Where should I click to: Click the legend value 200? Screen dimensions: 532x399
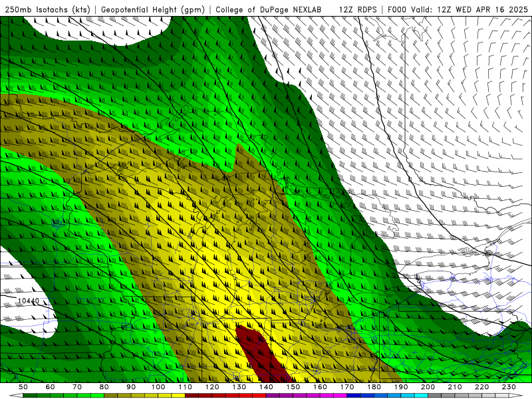(x=428, y=387)
